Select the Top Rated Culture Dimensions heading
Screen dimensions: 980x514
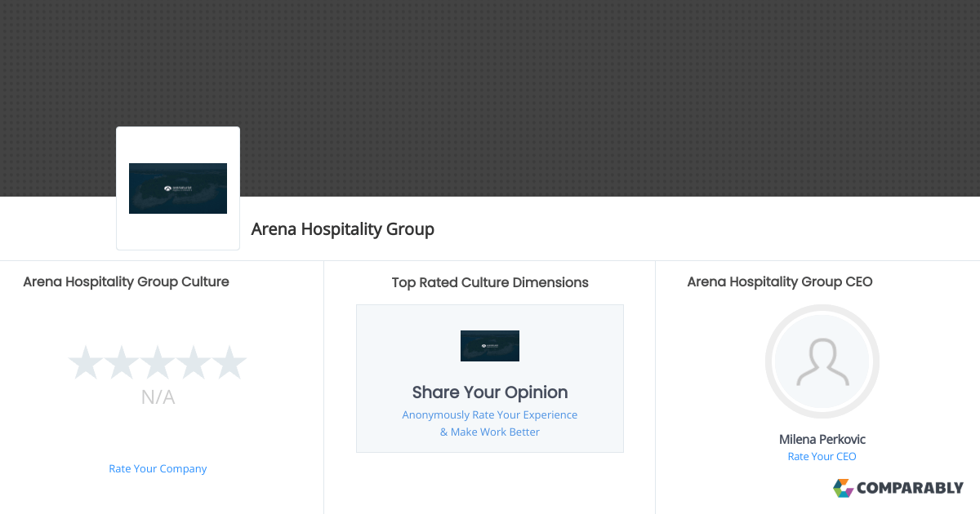490,282
